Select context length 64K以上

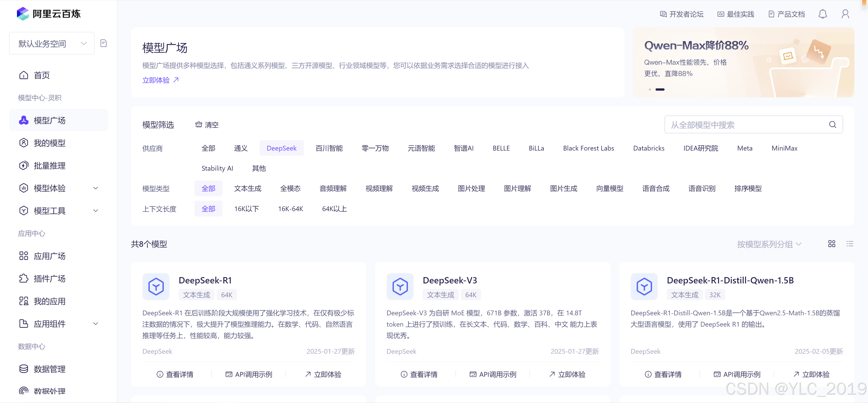pyautogui.click(x=334, y=209)
